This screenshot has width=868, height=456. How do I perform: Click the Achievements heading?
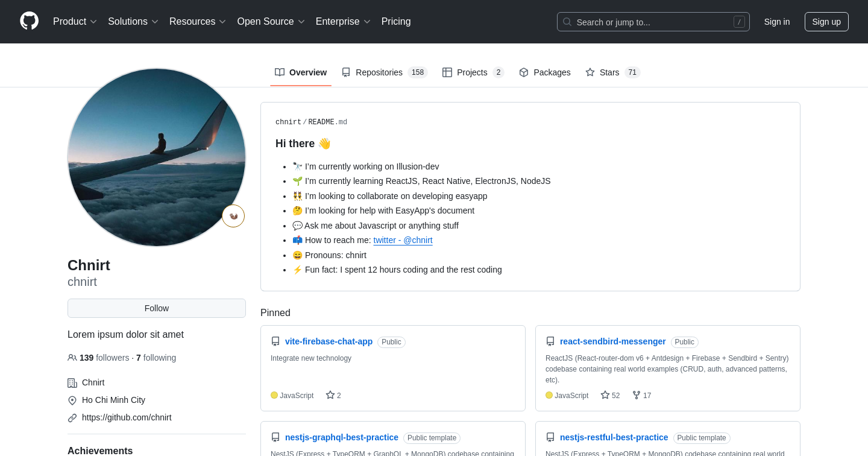100,451
